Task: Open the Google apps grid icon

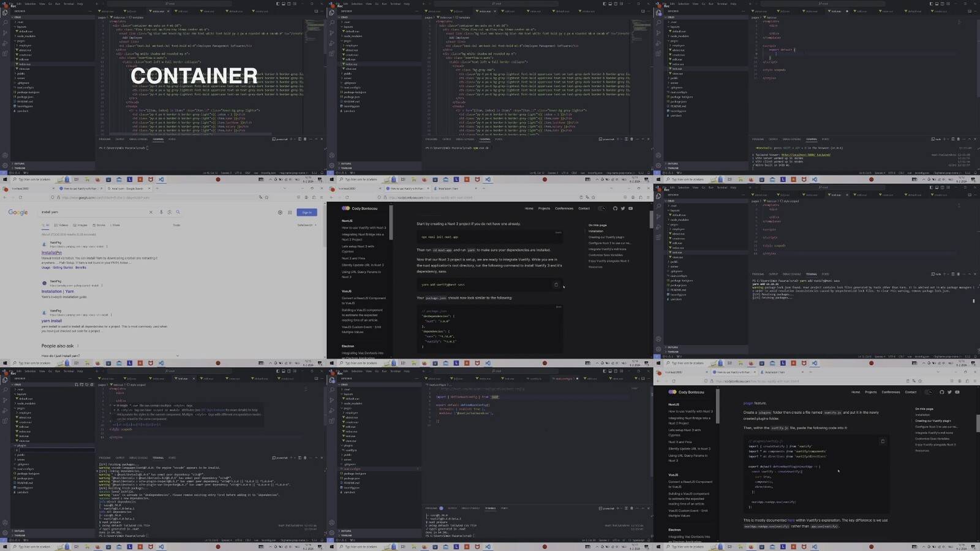Action: [x=290, y=212]
